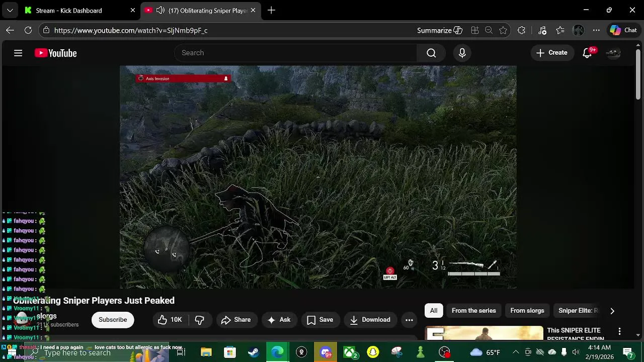Open the weather widget showing 65°F

click(x=485, y=352)
